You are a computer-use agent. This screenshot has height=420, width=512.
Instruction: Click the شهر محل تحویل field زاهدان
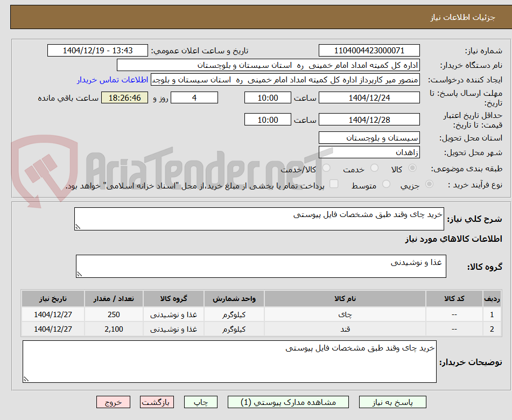click(x=369, y=152)
